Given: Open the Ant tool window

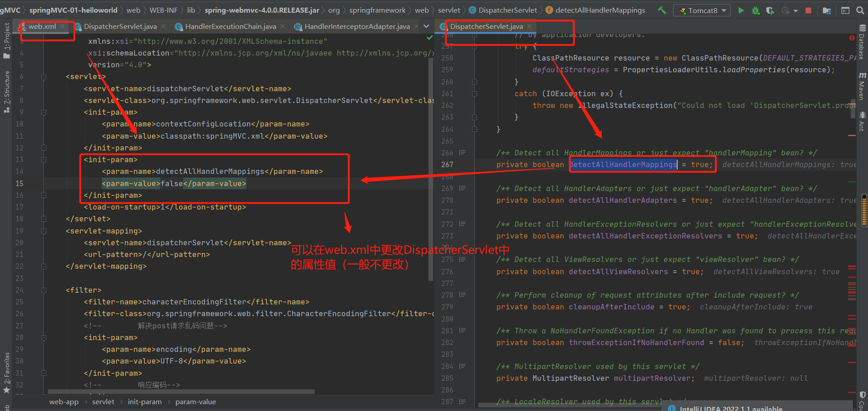Looking at the screenshot, I should (x=862, y=121).
